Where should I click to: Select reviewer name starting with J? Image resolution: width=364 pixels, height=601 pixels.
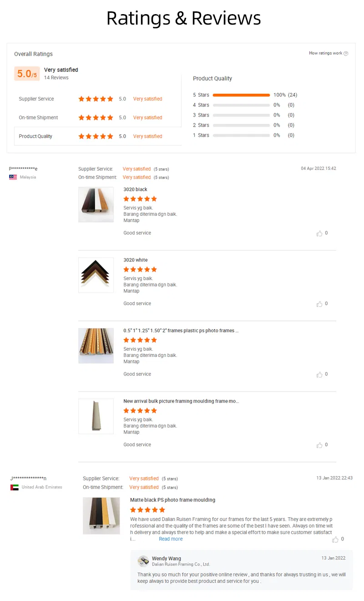click(x=28, y=478)
